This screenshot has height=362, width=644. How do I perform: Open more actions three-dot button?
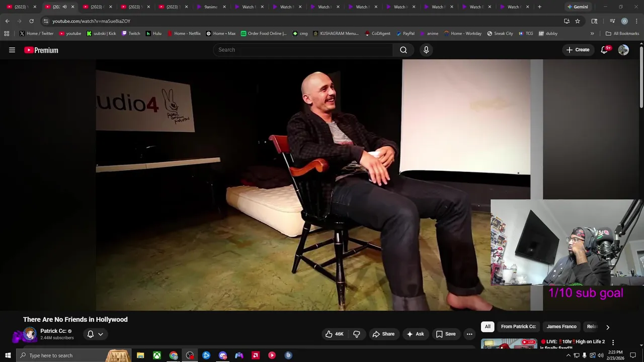[x=469, y=334]
